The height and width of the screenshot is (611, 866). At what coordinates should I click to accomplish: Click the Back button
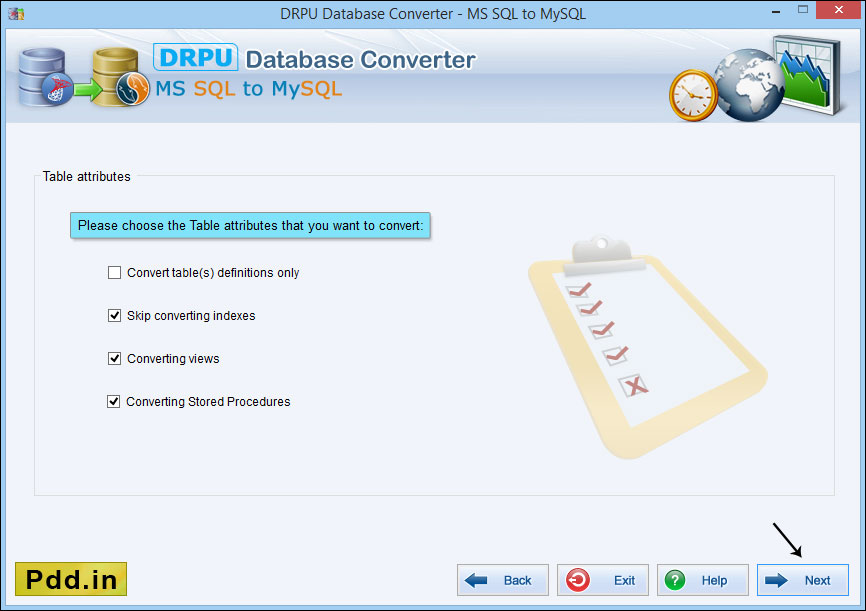tap(503, 580)
